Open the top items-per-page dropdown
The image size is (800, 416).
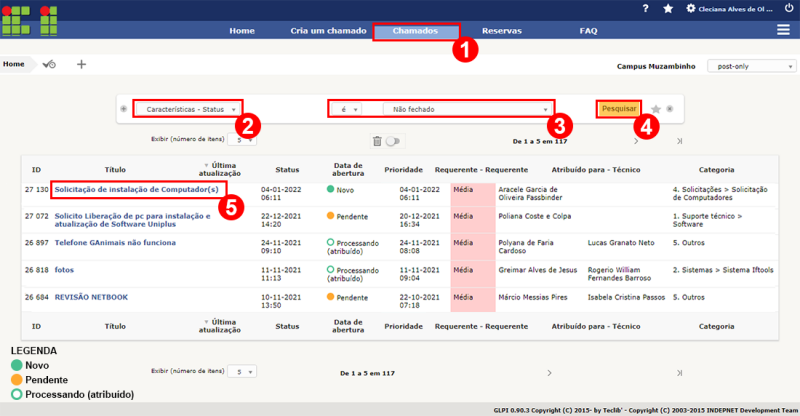(x=242, y=139)
